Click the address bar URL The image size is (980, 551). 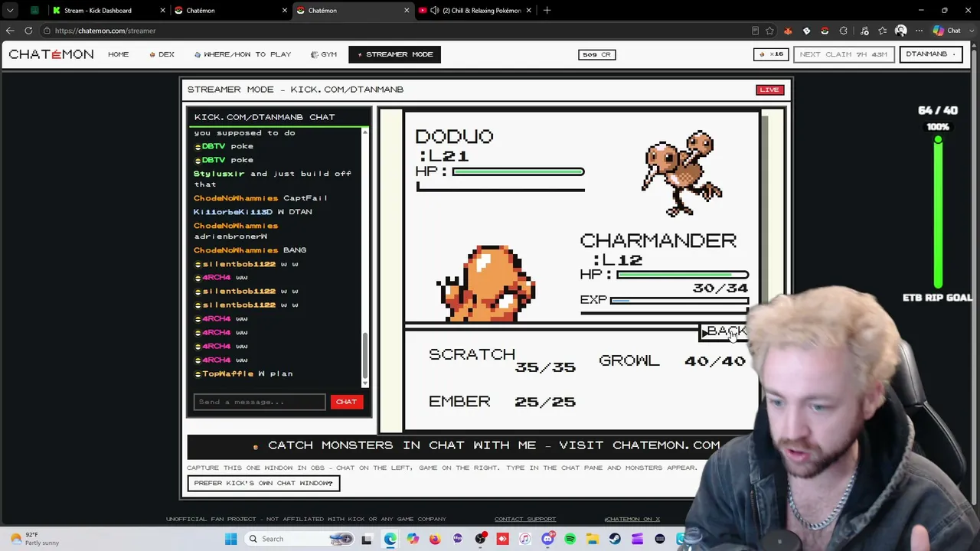click(x=105, y=31)
